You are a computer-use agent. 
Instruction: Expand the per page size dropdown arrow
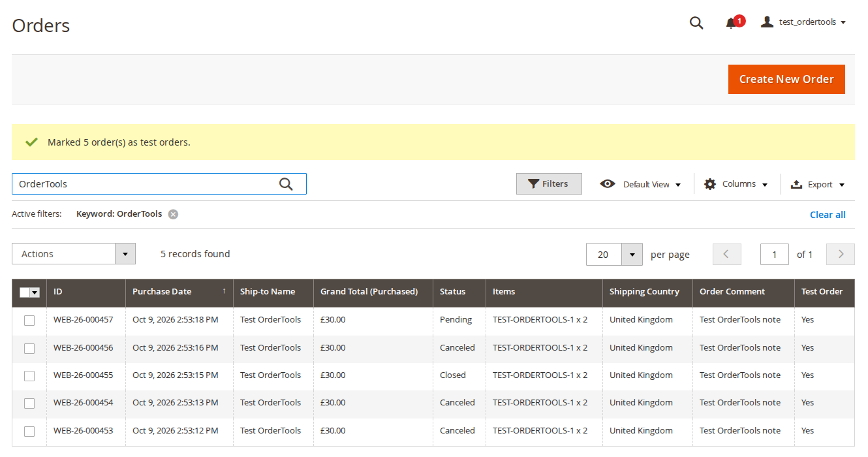[x=632, y=254]
